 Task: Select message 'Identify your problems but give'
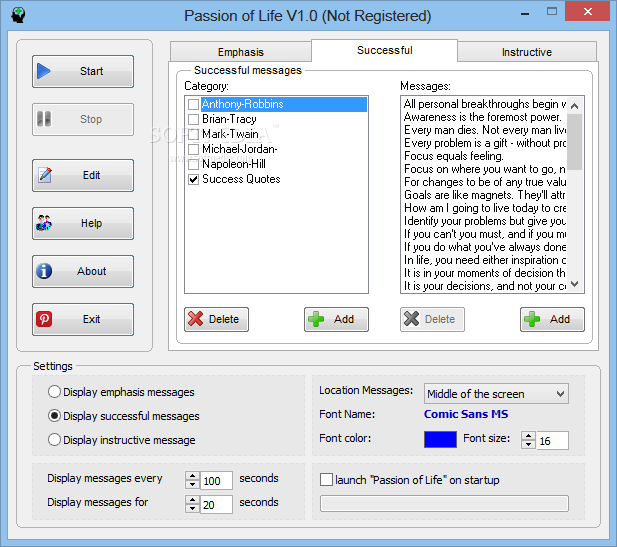click(484, 221)
